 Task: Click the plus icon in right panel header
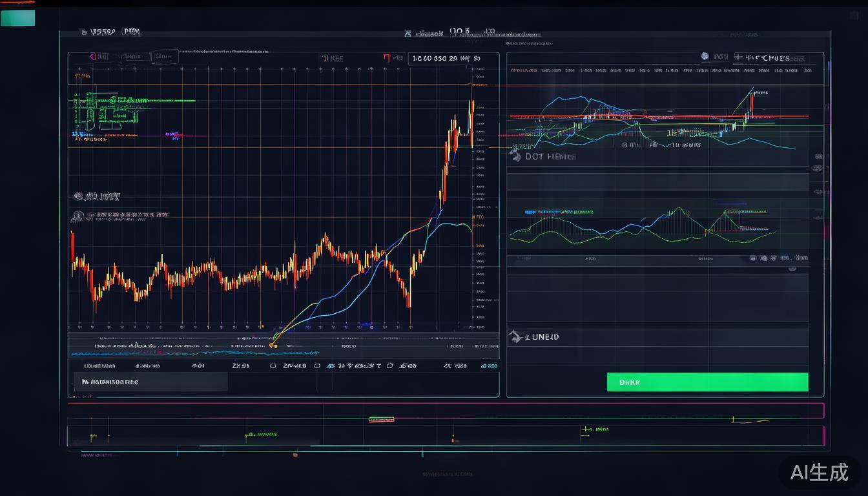point(738,57)
